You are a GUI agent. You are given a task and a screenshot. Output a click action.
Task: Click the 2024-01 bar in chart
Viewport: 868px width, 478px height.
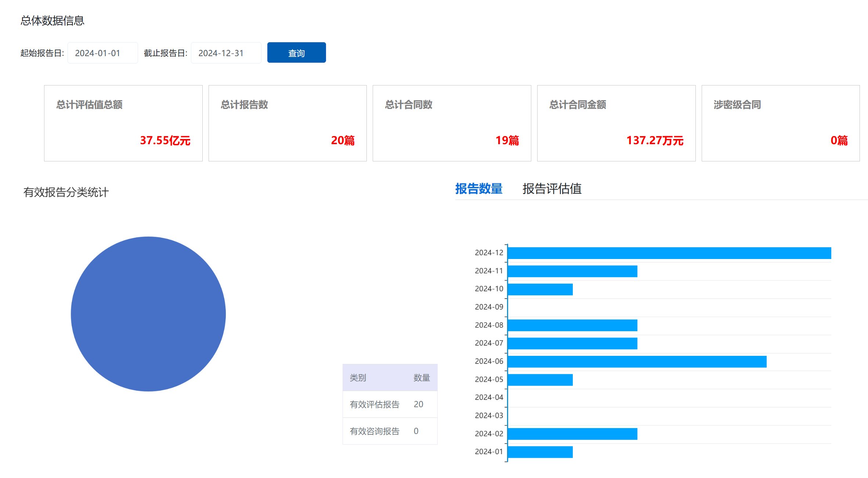point(540,452)
